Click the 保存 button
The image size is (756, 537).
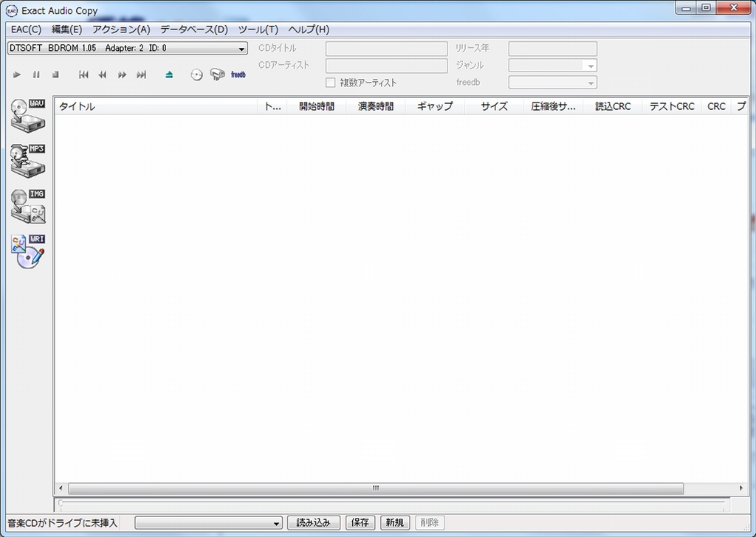pos(360,522)
